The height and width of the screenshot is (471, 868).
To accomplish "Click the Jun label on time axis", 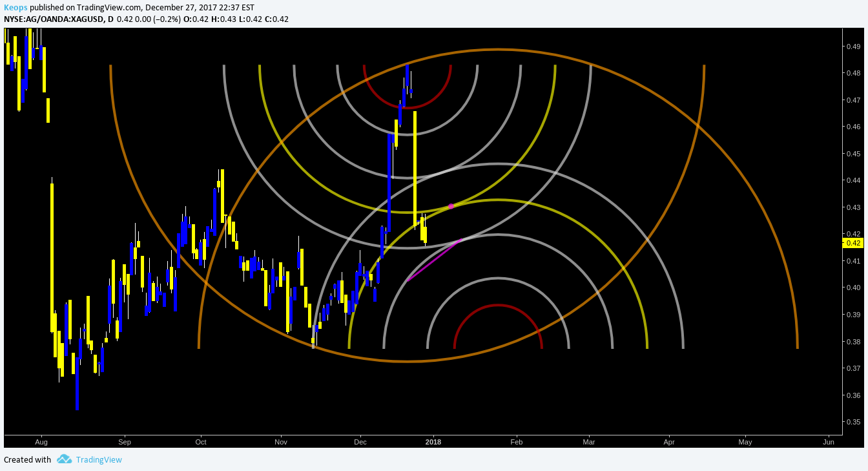I will (x=829, y=443).
